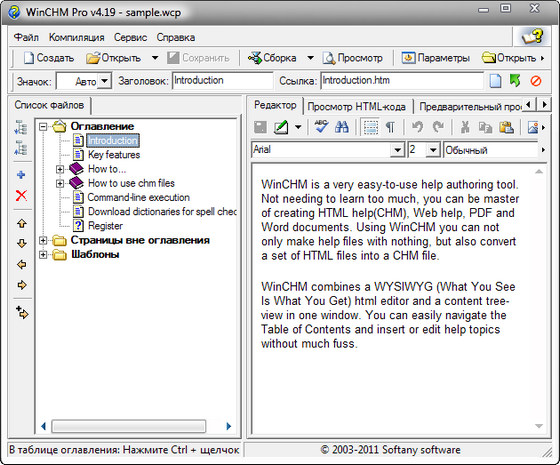Collapse the Оглавление tree node
The image size is (560, 465).
[x=43, y=126]
